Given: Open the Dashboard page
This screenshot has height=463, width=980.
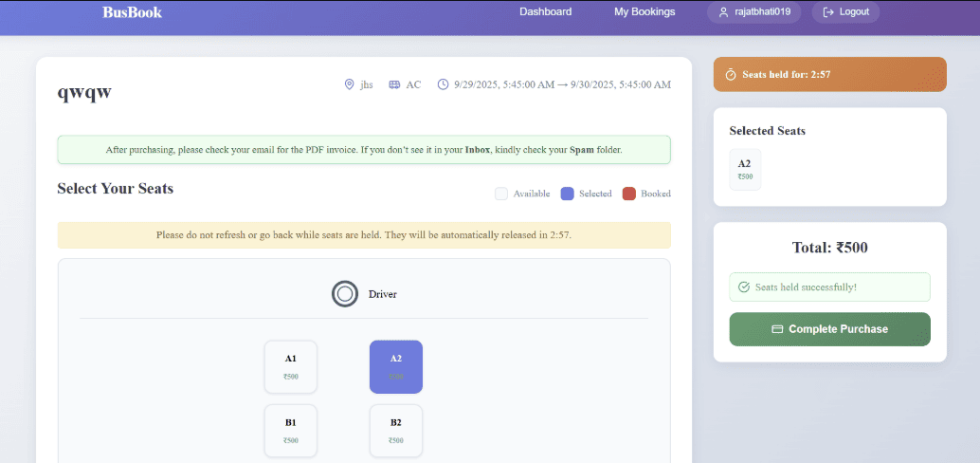Looking at the screenshot, I should [x=546, y=12].
